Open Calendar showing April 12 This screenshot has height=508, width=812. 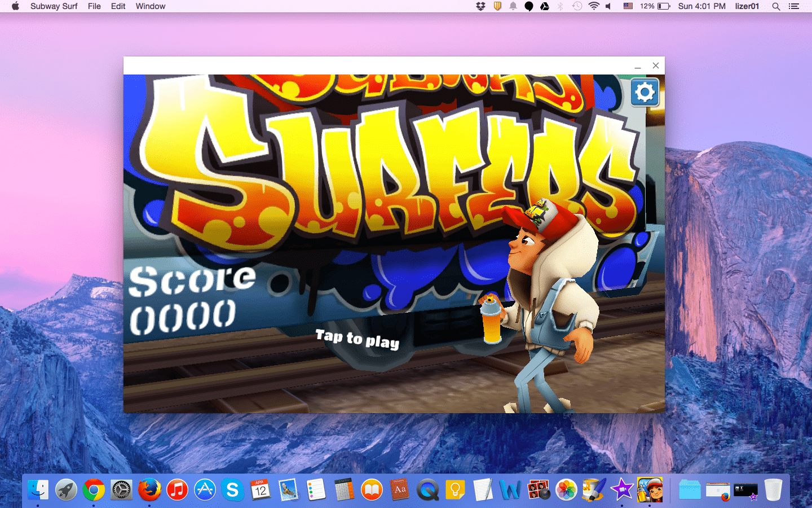pos(261,489)
